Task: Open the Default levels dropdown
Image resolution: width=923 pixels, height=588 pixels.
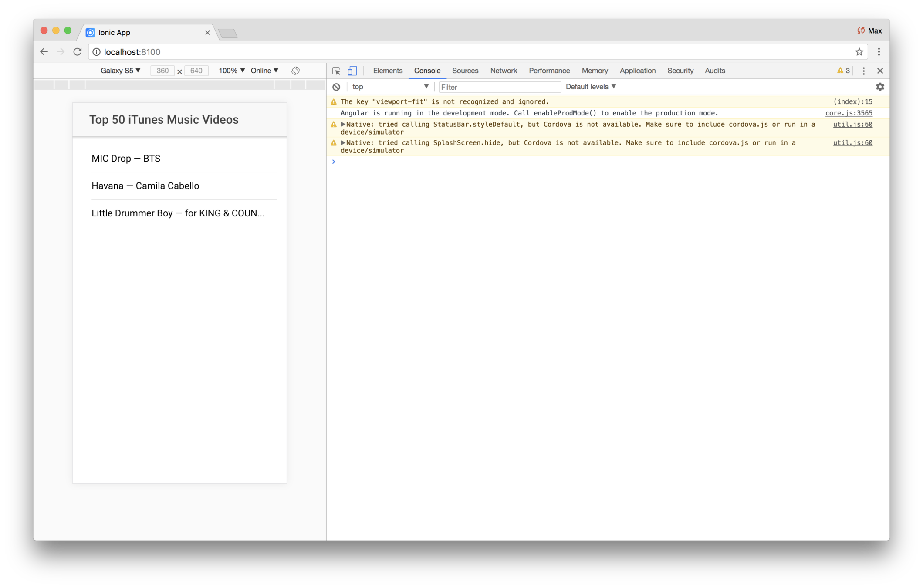Action: coord(591,87)
